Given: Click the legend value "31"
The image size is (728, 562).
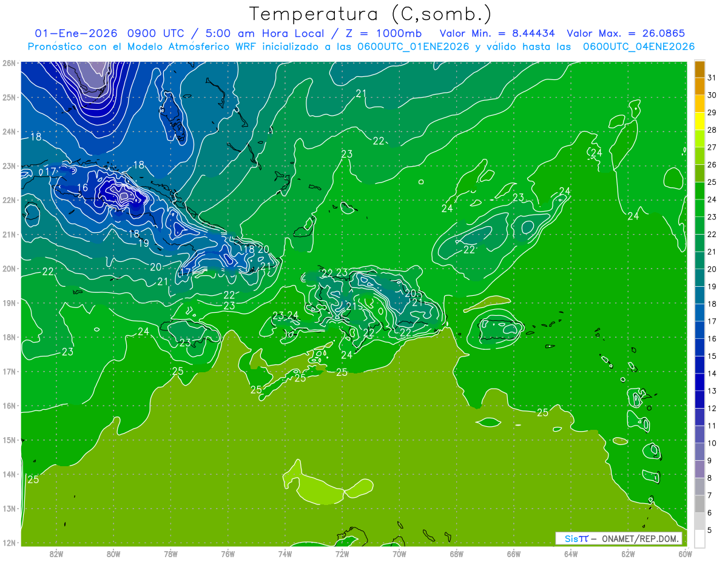Looking at the screenshot, I should pos(712,78).
